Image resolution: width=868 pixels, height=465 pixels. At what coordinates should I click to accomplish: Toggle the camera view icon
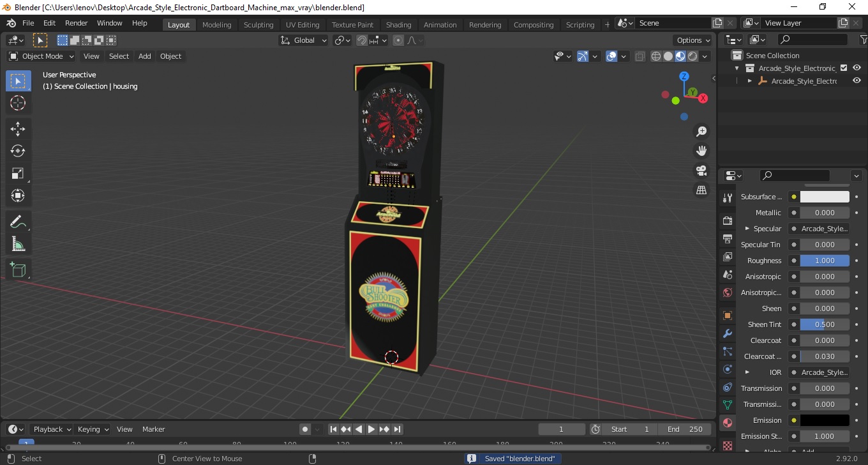(701, 171)
